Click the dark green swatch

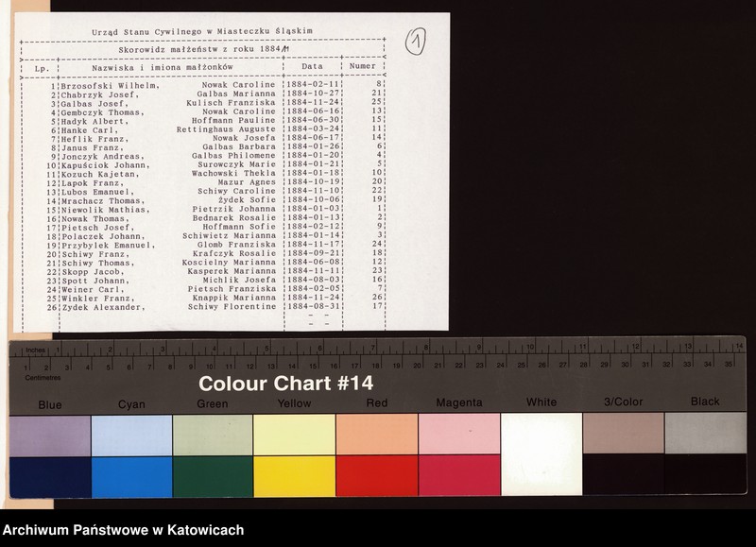(x=213, y=477)
